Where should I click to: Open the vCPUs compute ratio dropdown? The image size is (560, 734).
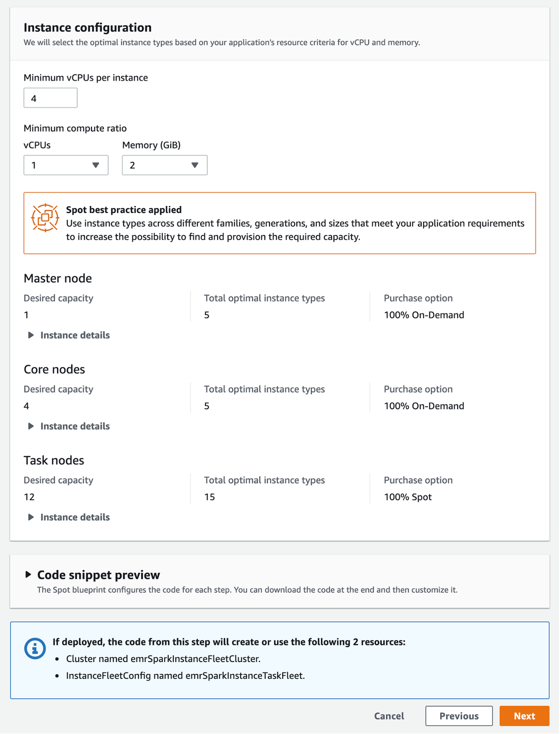pos(65,165)
